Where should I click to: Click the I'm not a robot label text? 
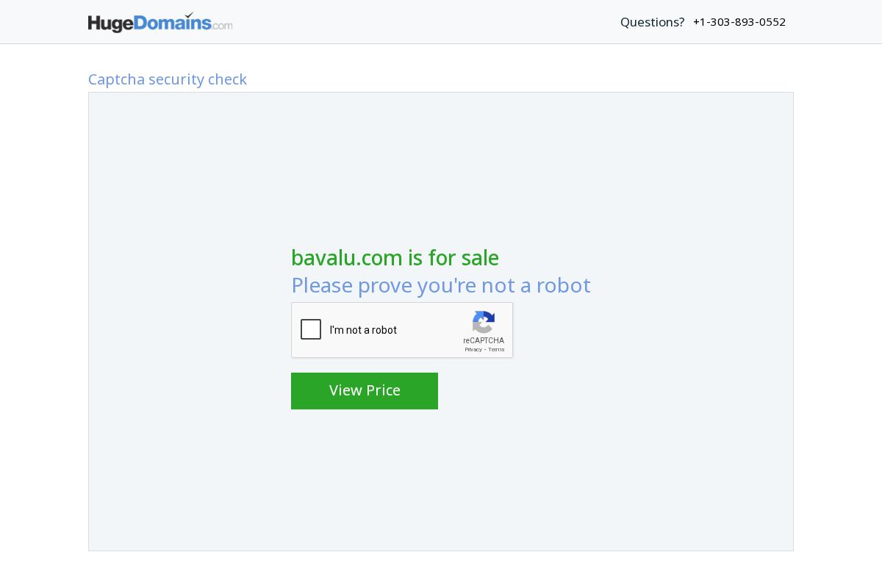[x=363, y=330]
